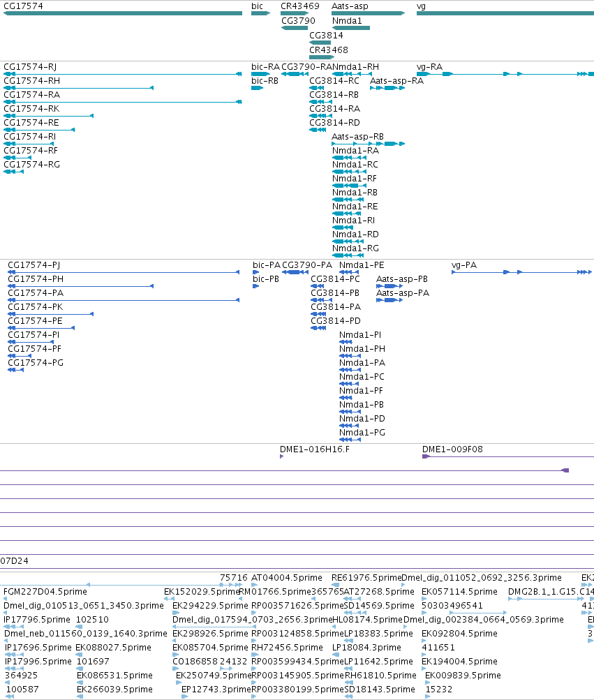The width and height of the screenshot is (594, 700).
Task: Click protein CG17574-PH
Action: [81, 286]
